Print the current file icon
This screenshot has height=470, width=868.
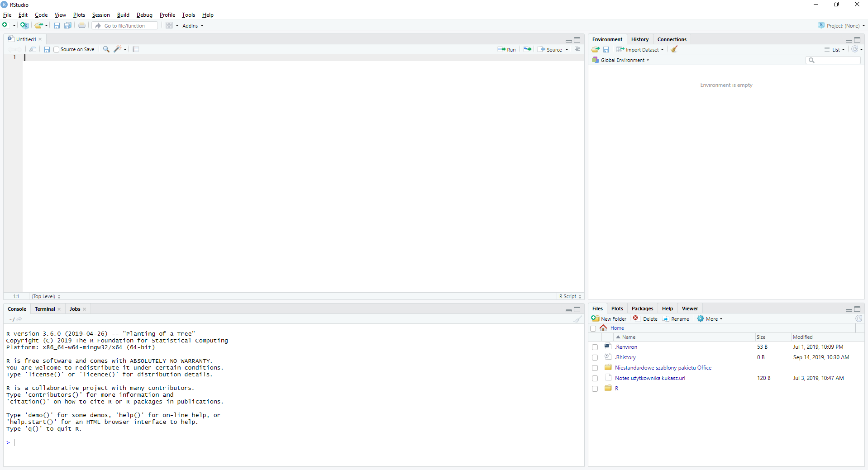point(82,25)
